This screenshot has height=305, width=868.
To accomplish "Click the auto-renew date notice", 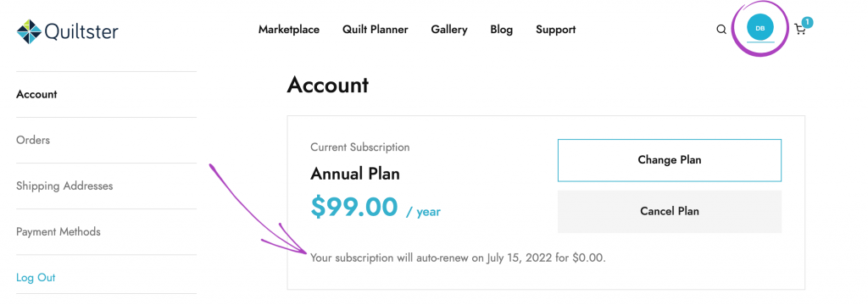I will [x=459, y=258].
